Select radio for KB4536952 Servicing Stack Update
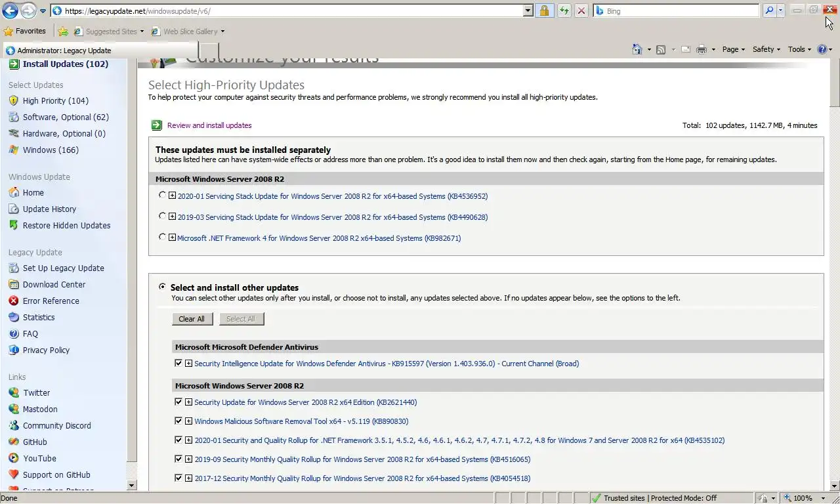840x504 pixels. tap(162, 195)
